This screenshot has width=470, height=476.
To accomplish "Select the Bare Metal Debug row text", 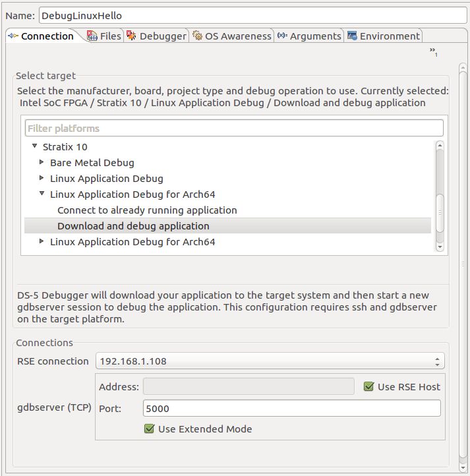I will pos(92,163).
